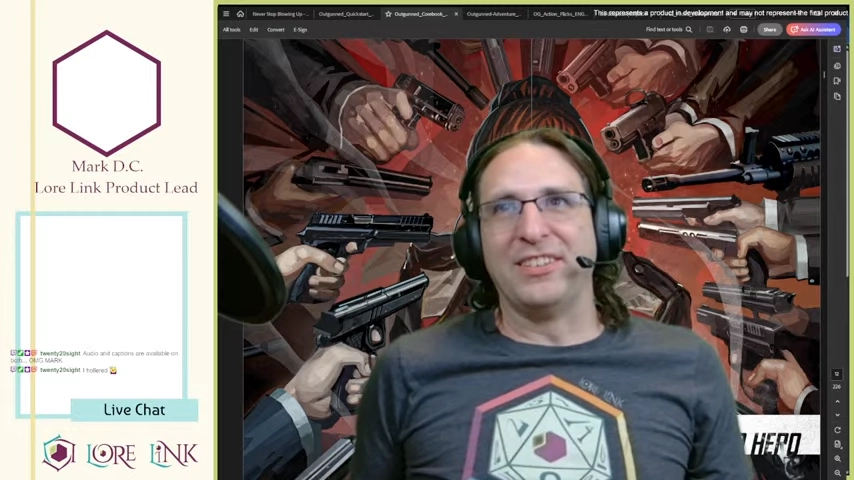Zoom in with the plus magnifier

click(837, 459)
